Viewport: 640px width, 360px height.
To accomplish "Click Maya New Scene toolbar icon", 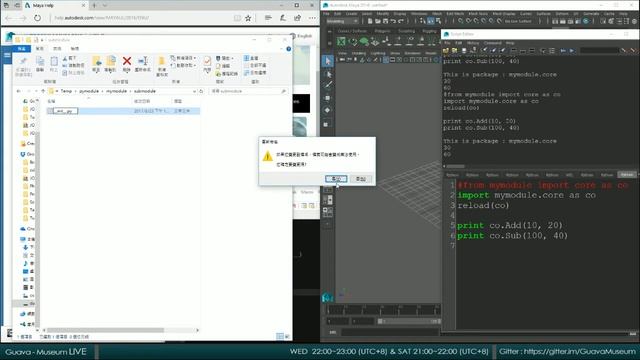I will (370, 21).
